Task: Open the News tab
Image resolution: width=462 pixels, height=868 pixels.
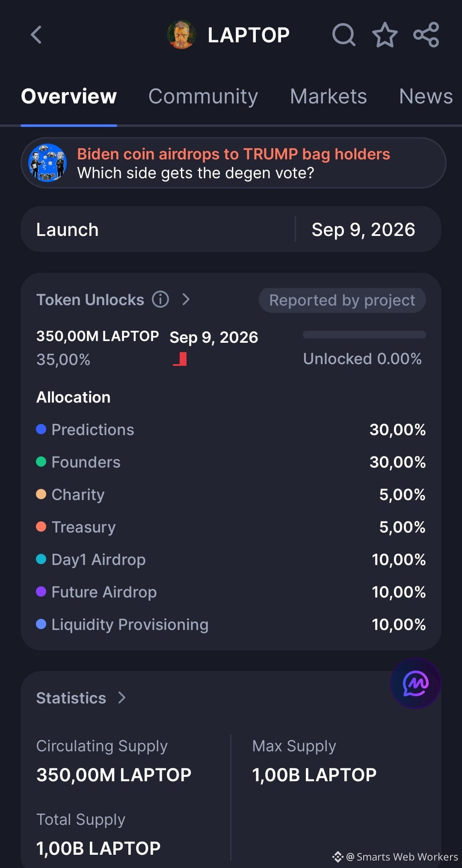Action: click(426, 96)
